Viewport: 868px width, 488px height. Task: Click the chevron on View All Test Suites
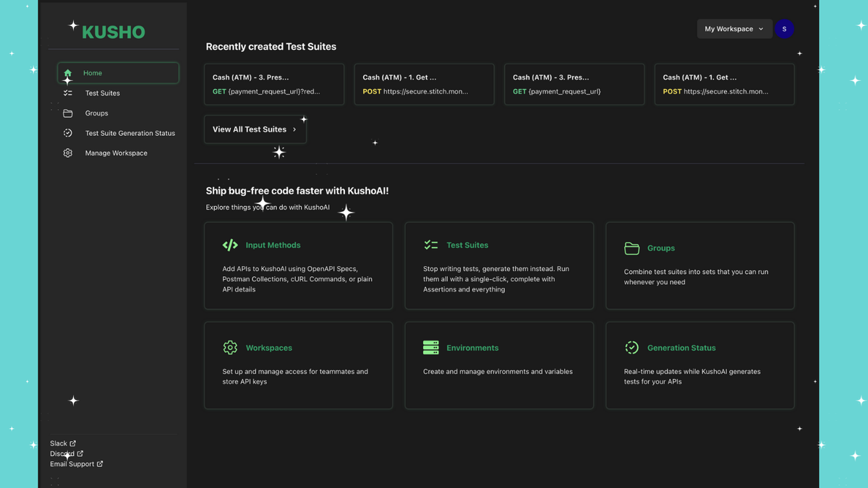click(x=294, y=129)
